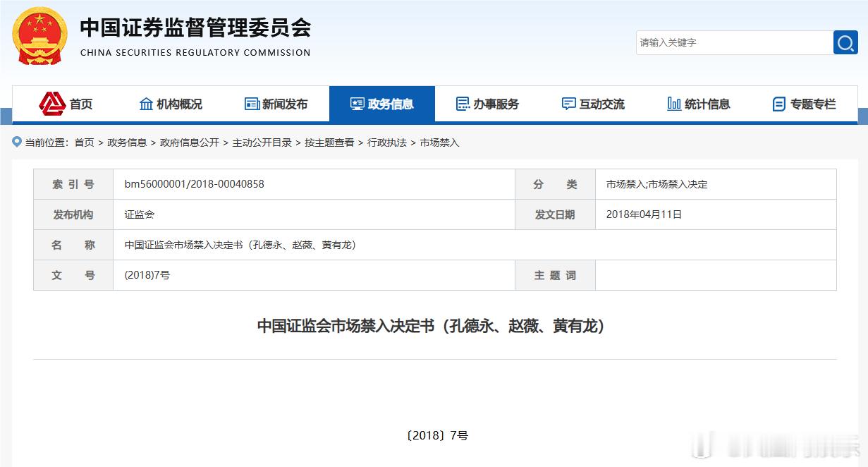Focus the 请输入关键字 search field

coord(735,42)
